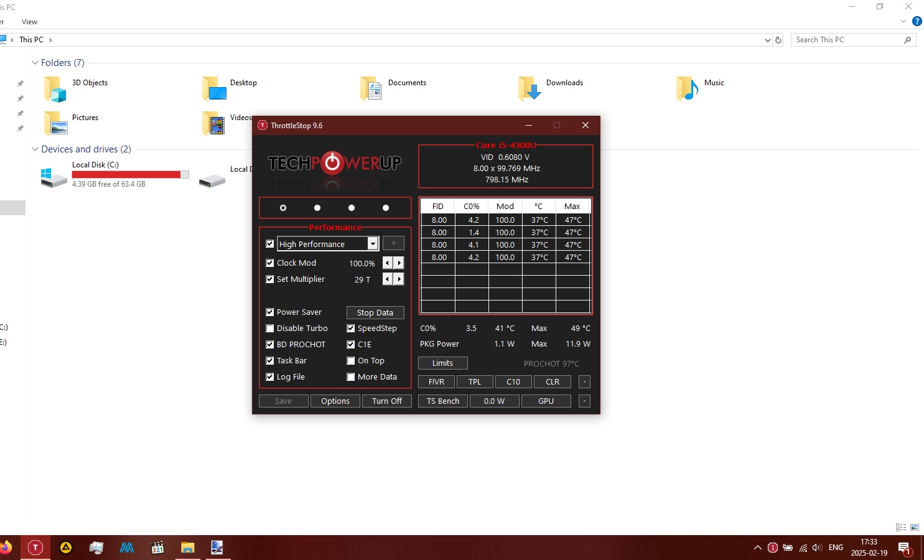Expand the This PC breadcrumb arrow
Image resolution: width=924 pixels, height=560 pixels.
(50, 40)
